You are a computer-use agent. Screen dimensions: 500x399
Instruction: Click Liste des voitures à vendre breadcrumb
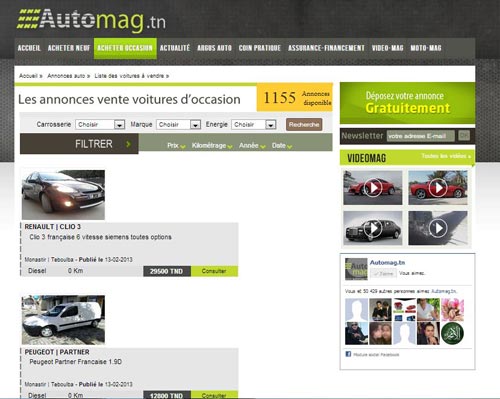click(x=129, y=76)
